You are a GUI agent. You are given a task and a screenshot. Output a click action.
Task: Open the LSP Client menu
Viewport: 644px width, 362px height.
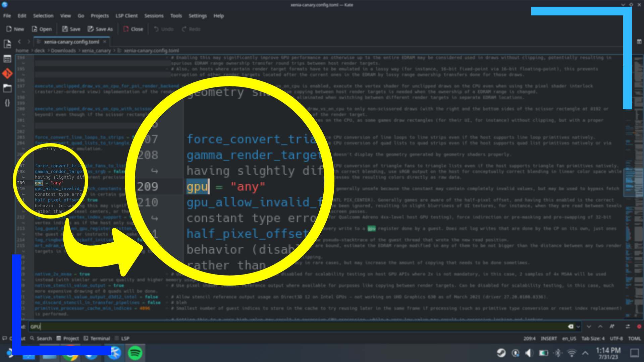click(126, 16)
